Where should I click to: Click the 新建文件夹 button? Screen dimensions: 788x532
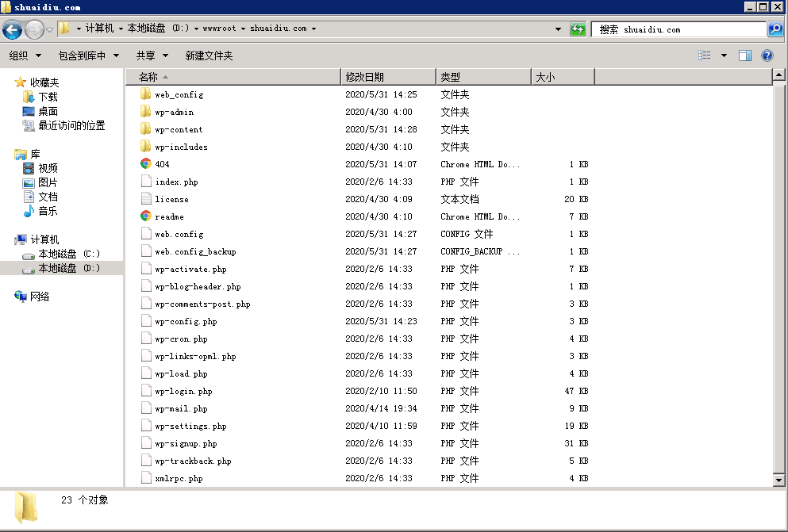coord(209,55)
